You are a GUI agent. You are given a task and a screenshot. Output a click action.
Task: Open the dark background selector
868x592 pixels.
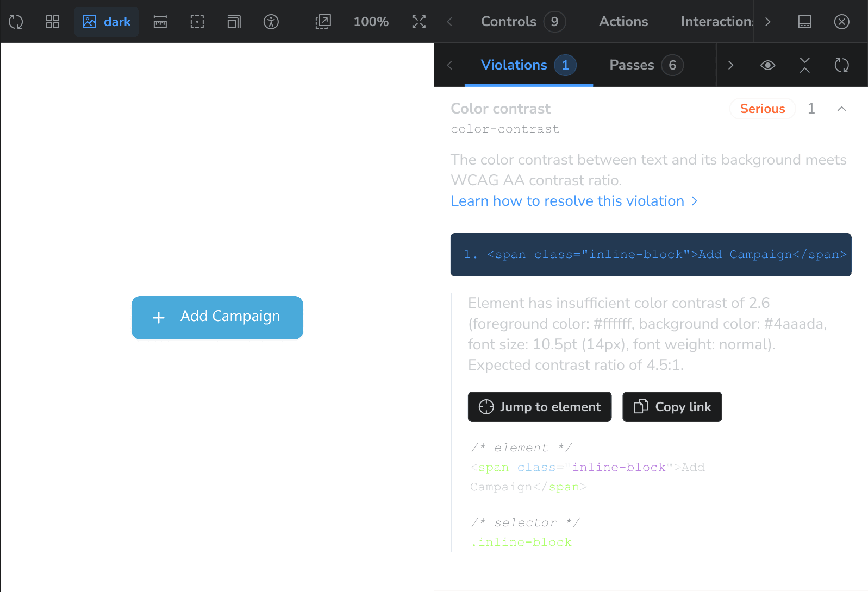[107, 22]
